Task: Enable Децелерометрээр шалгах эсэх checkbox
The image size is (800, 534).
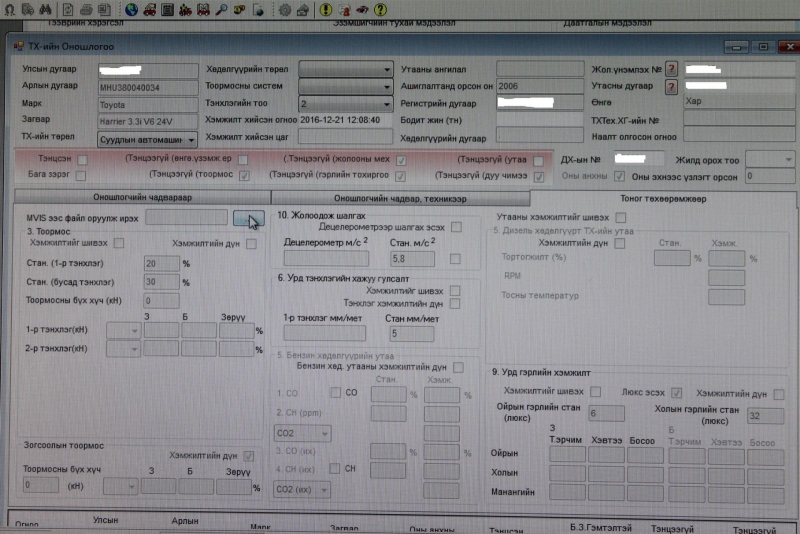Action: pos(456,228)
